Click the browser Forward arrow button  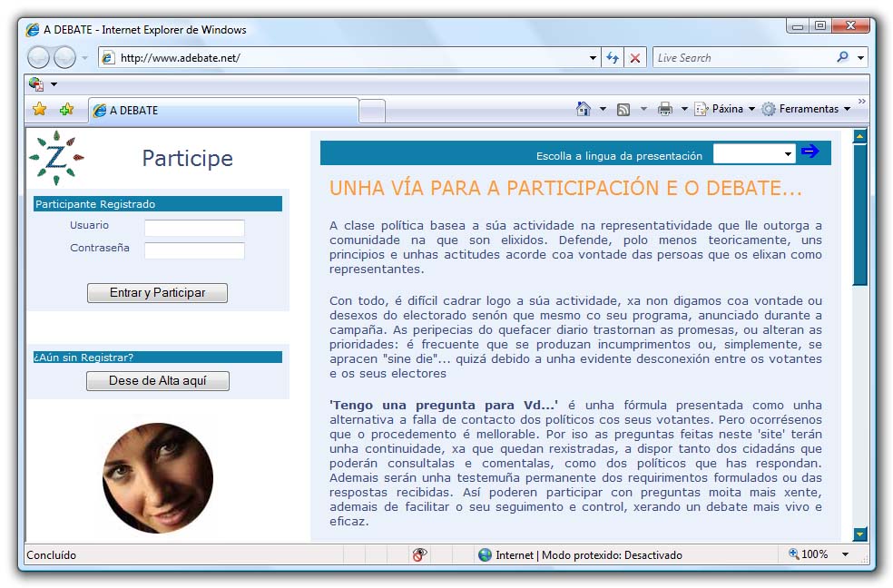click(x=64, y=57)
